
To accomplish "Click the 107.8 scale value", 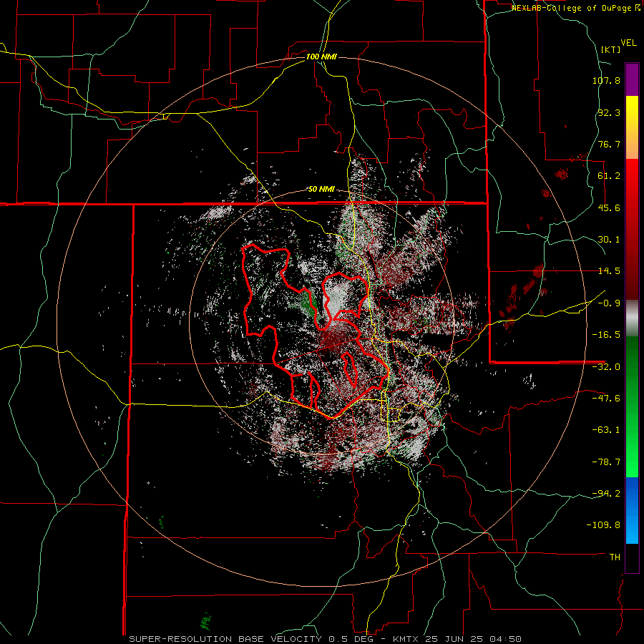I will tap(606, 80).
